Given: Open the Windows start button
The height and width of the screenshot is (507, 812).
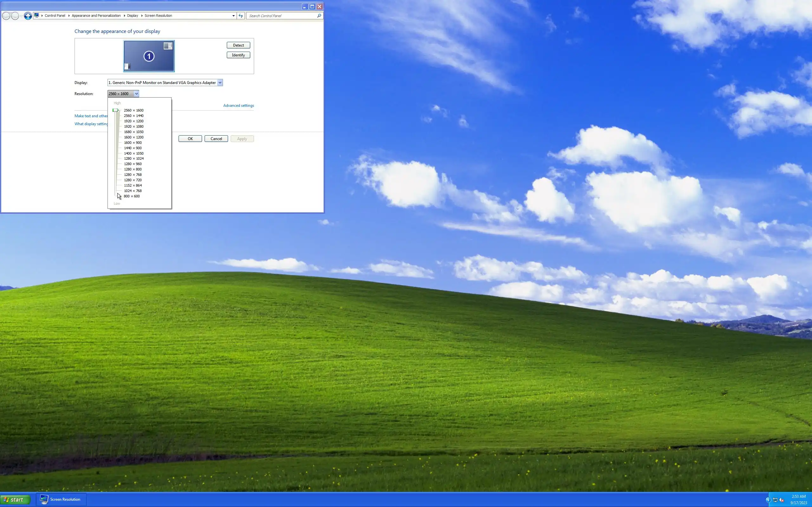Looking at the screenshot, I should tap(15, 500).
